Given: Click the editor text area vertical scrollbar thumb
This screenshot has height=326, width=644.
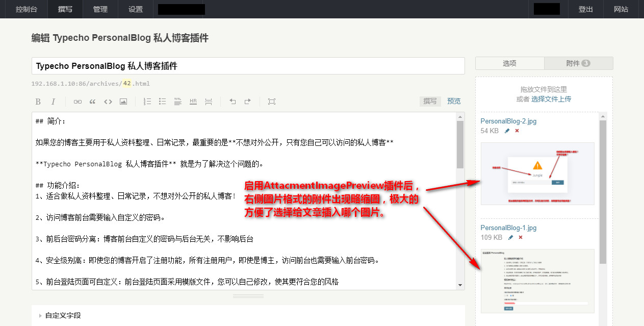Looking at the screenshot, I should pyautogui.click(x=460, y=144).
